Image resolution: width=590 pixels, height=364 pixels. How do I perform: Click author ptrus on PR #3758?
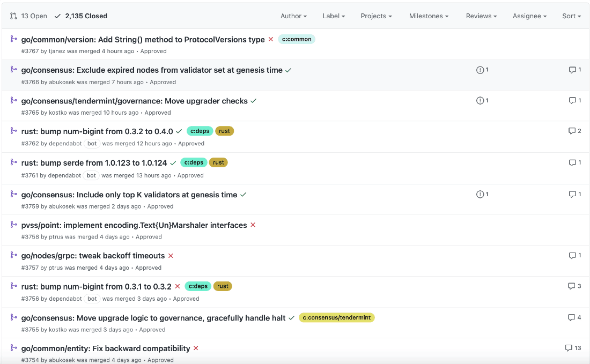click(x=56, y=237)
